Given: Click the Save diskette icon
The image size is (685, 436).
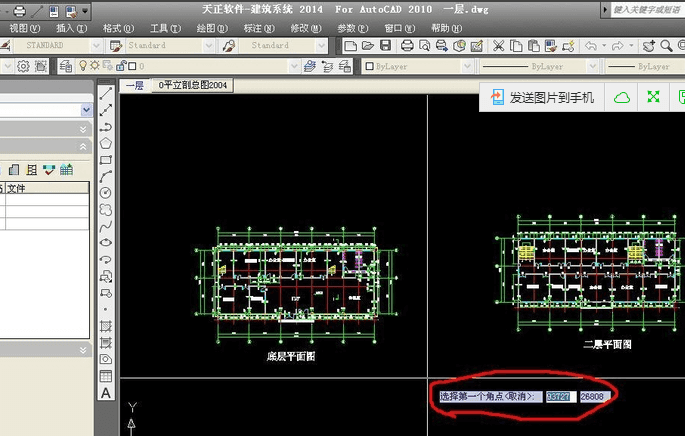Looking at the screenshot, I should tap(385, 45).
